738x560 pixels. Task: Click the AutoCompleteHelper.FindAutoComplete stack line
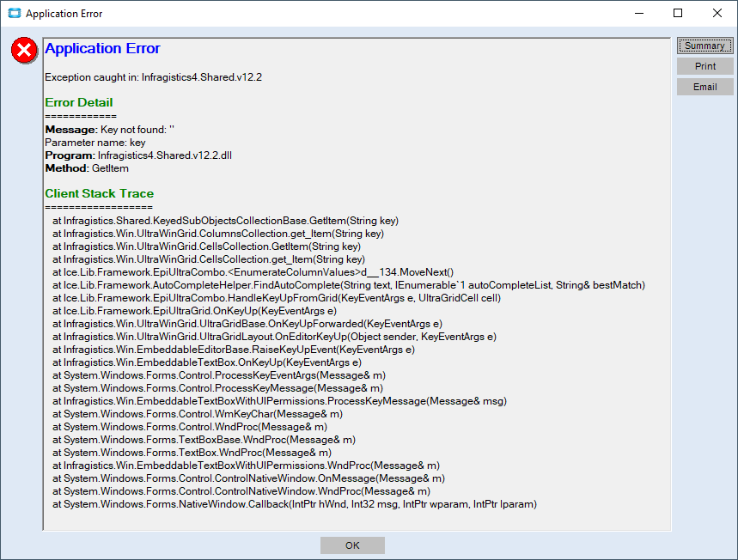(x=349, y=285)
